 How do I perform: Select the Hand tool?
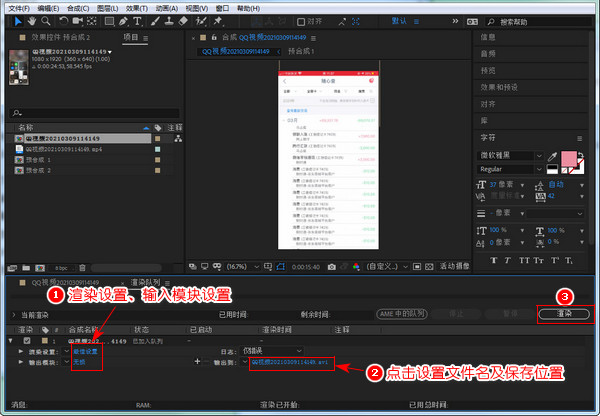tap(32, 21)
